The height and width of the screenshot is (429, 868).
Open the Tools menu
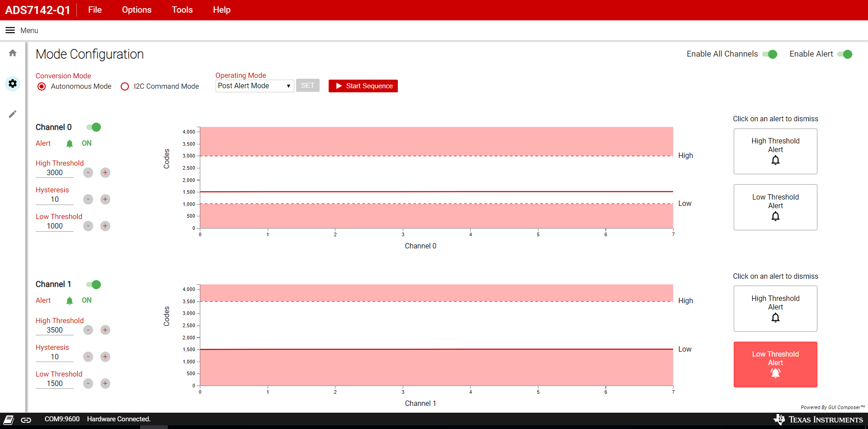pyautogui.click(x=182, y=10)
